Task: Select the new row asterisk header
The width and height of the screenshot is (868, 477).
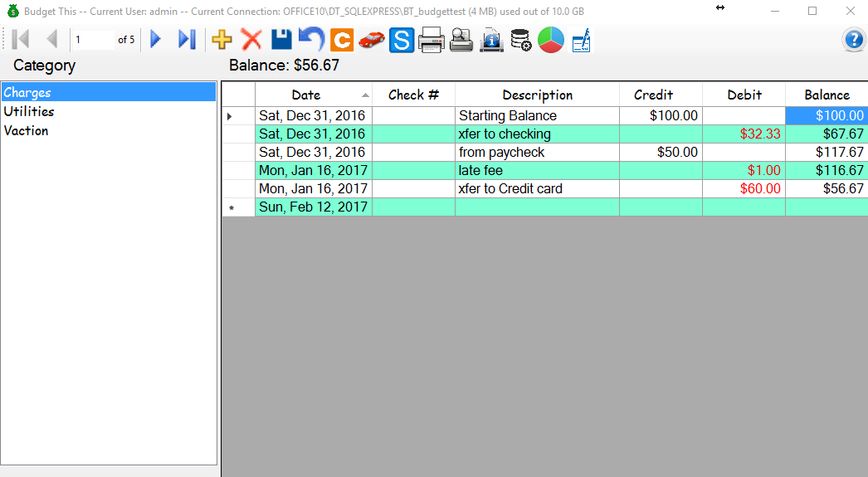Action: click(238, 207)
